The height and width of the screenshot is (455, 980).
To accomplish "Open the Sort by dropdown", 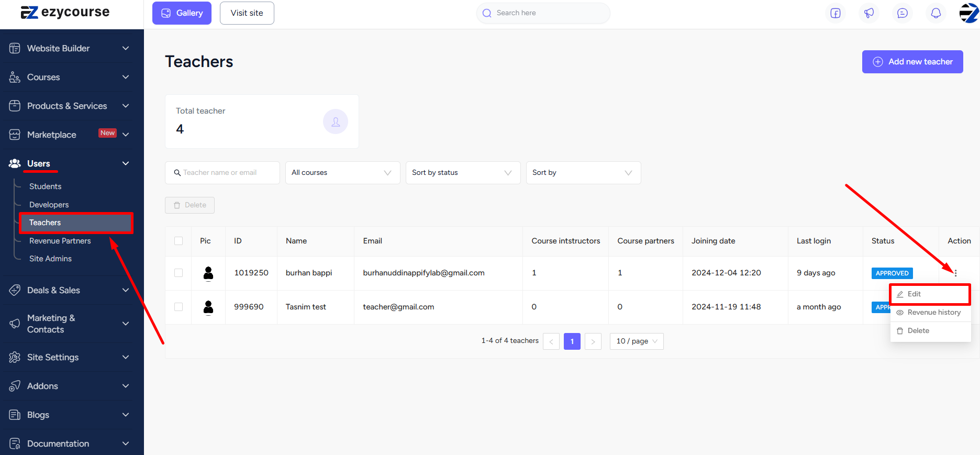I will (584, 173).
